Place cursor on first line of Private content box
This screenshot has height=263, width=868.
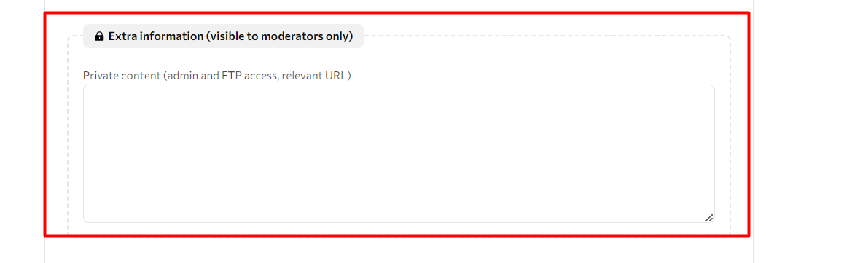[399, 95]
